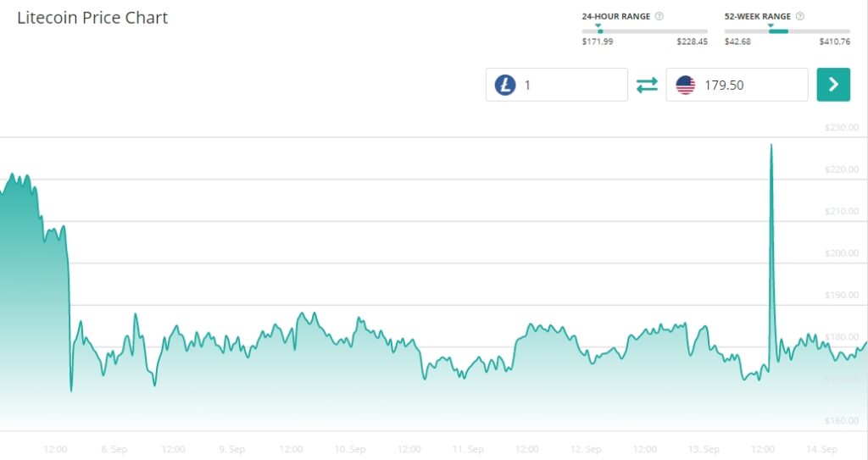The width and height of the screenshot is (868, 460).
Task: Click the Litecoin coin icon
Action: point(505,85)
